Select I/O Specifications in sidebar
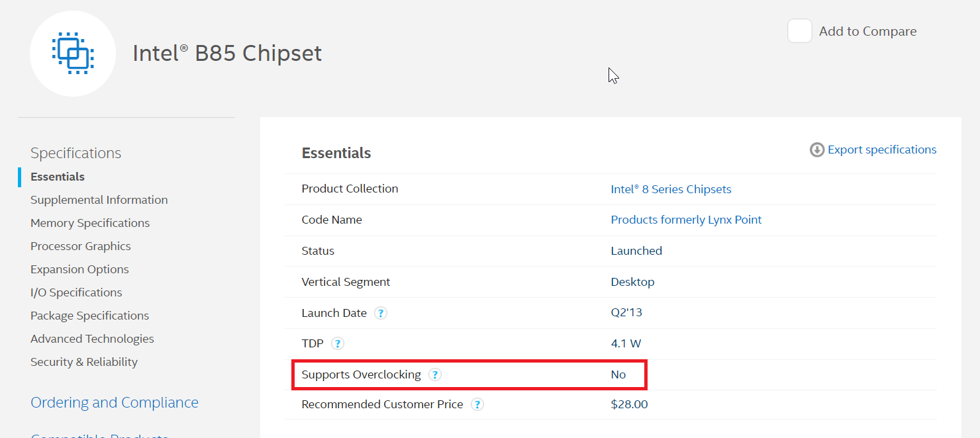980x438 pixels. pyautogui.click(x=76, y=292)
